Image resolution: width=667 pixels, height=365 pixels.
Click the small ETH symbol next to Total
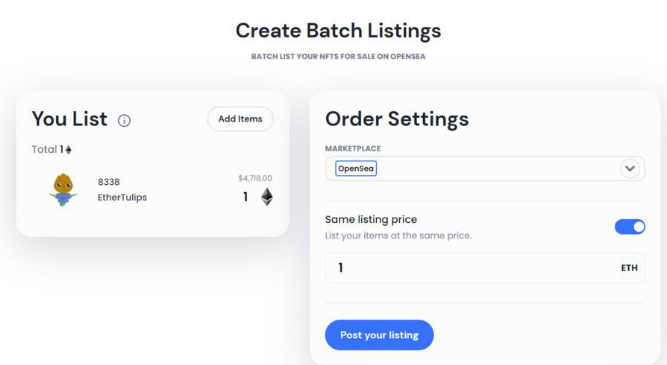point(68,150)
